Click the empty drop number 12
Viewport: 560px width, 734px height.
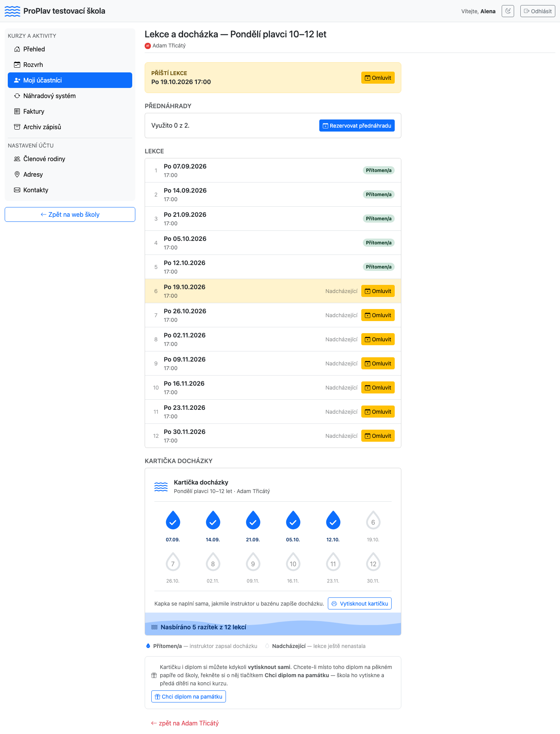coord(373,562)
